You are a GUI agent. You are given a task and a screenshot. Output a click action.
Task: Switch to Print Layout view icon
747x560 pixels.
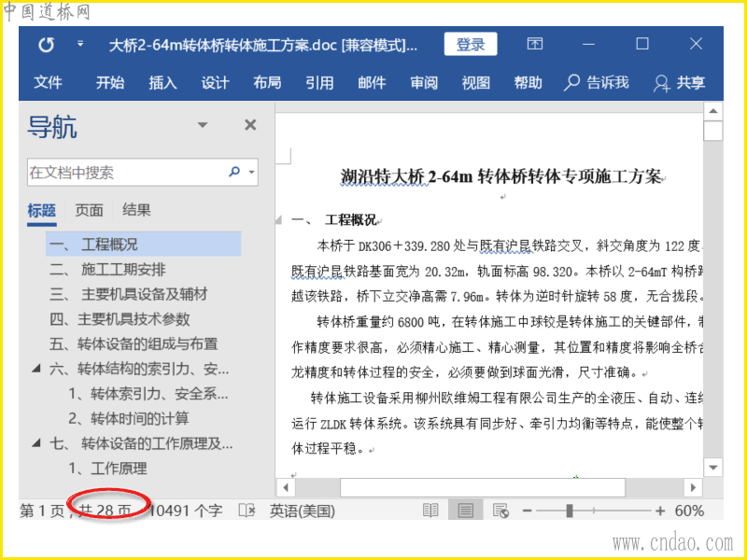(465, 511)
